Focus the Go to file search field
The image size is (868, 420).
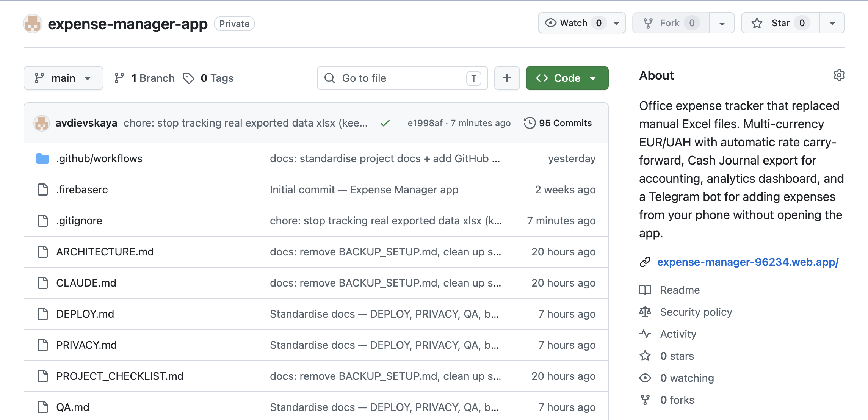402,78
